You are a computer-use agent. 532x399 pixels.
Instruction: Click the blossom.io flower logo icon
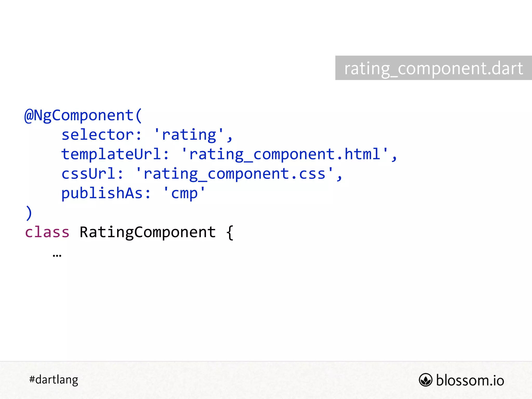coord(425,380)
